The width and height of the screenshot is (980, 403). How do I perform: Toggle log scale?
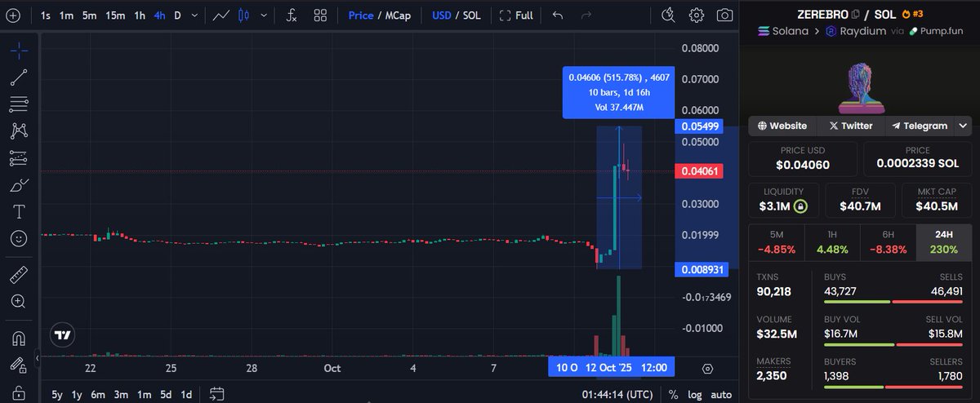point(695,394)
